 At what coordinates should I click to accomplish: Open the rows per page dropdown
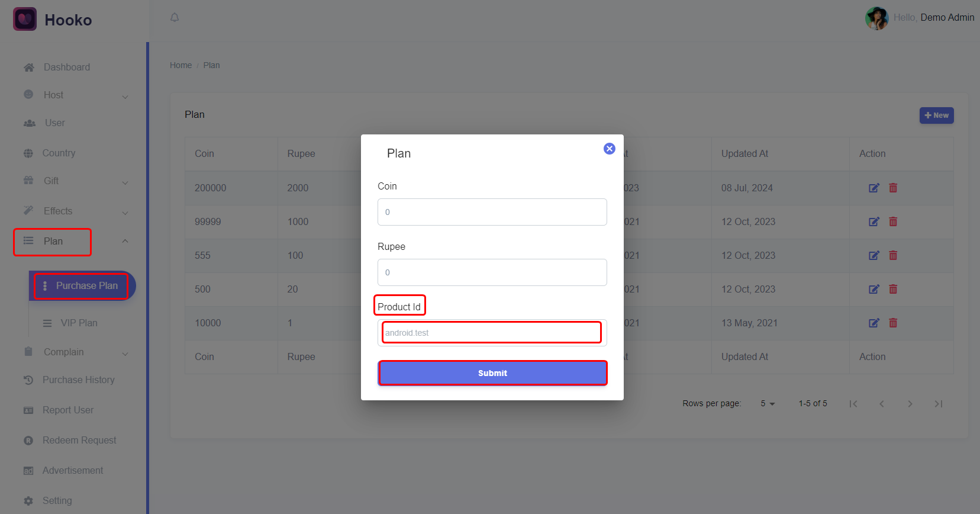point(768,403)
